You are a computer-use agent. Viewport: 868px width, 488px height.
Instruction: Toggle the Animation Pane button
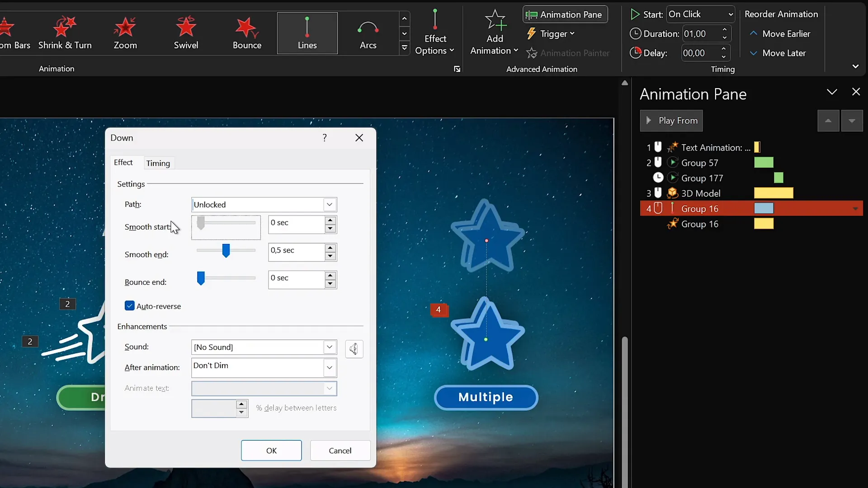point(565,14)
